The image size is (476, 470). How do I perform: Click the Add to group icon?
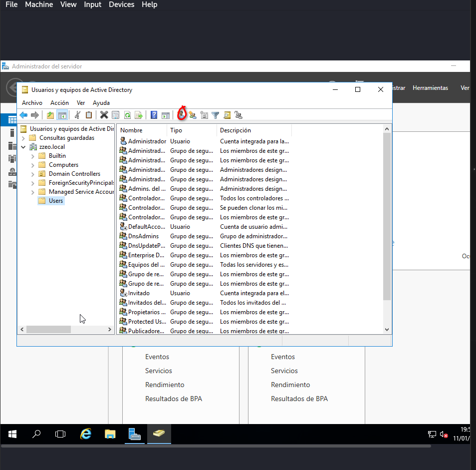pos(238,115)
